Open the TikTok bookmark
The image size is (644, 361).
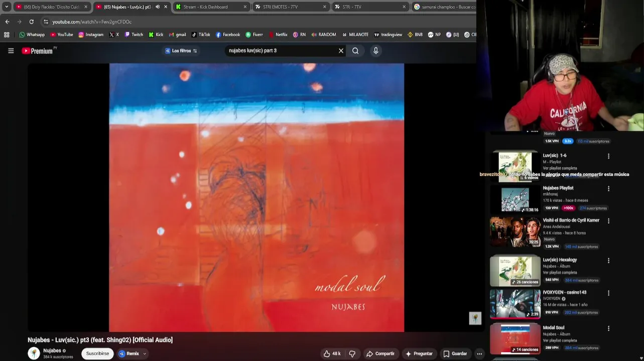[x=201, y=35]
